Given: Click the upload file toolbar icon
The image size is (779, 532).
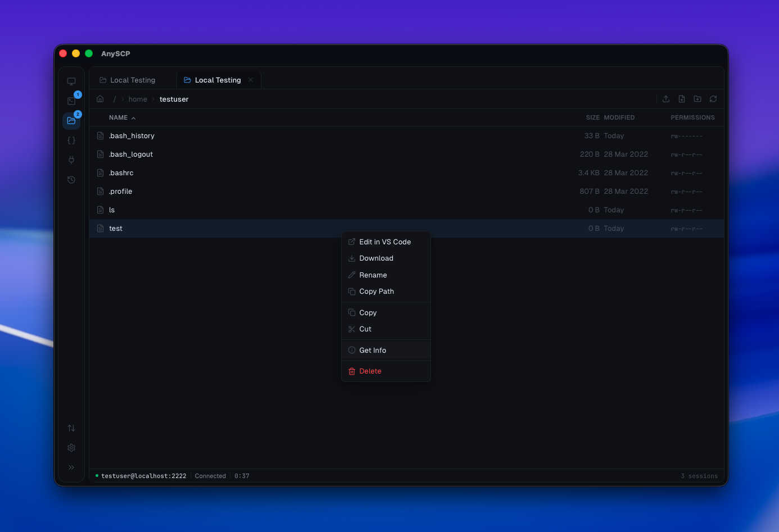Looking at the screenshot, I should click(x=666, y=99).
